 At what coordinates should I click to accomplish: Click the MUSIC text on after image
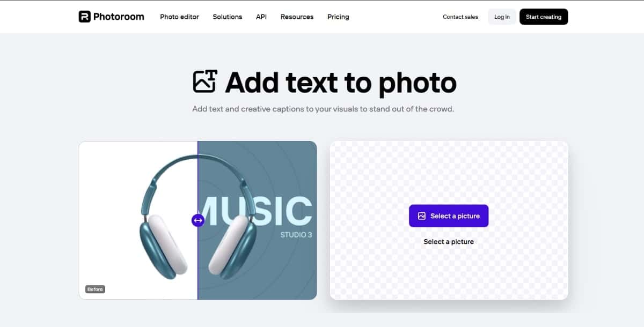pyautogui.click(x=255, y=210)
